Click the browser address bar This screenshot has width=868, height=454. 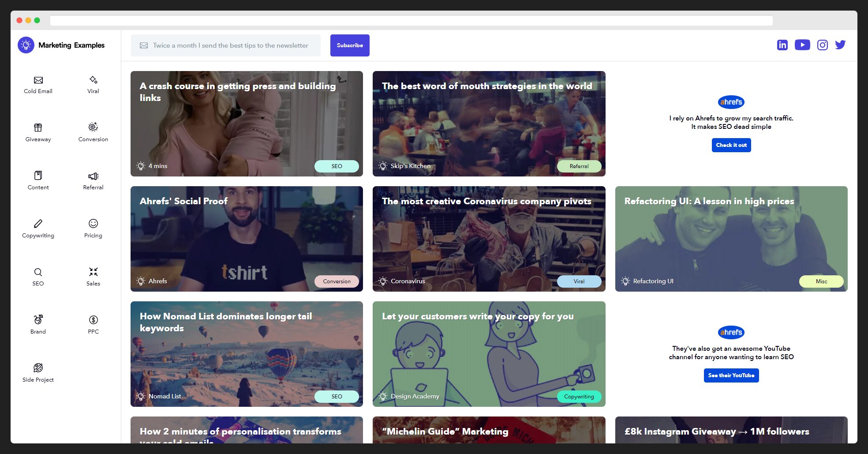(412, 20)
